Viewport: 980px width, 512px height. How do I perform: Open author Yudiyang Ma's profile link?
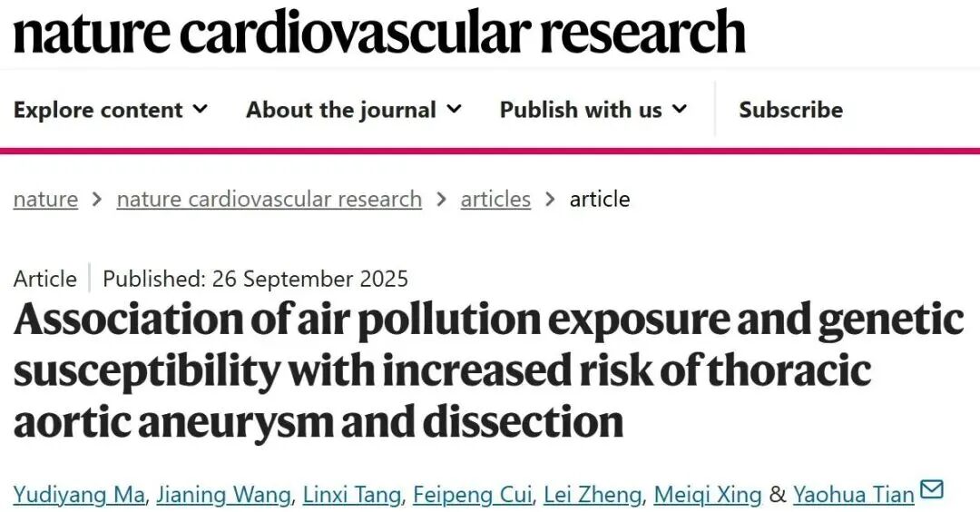coord(78,495)
